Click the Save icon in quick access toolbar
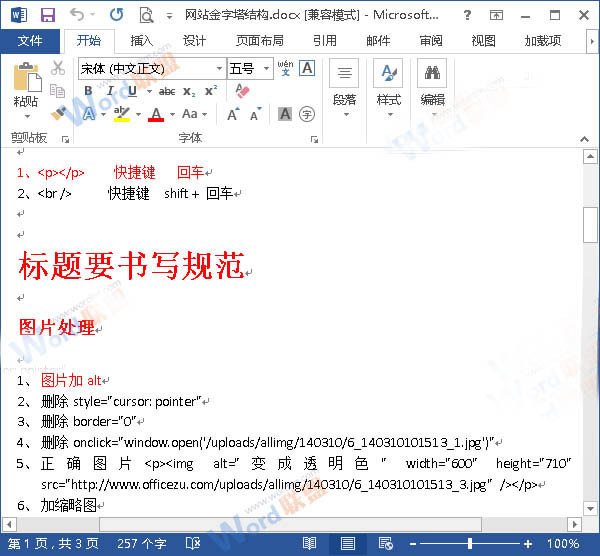 pyautogui.click(x=47, y=15)
